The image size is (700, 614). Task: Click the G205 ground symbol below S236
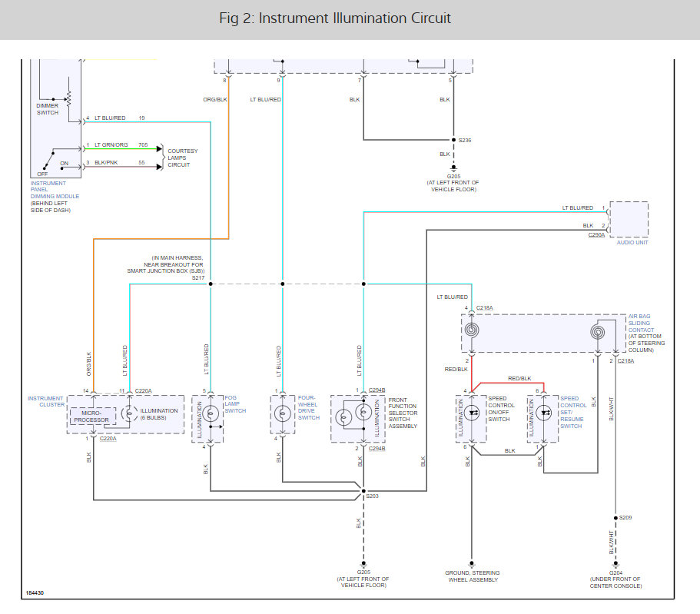[x=453, y=168]
